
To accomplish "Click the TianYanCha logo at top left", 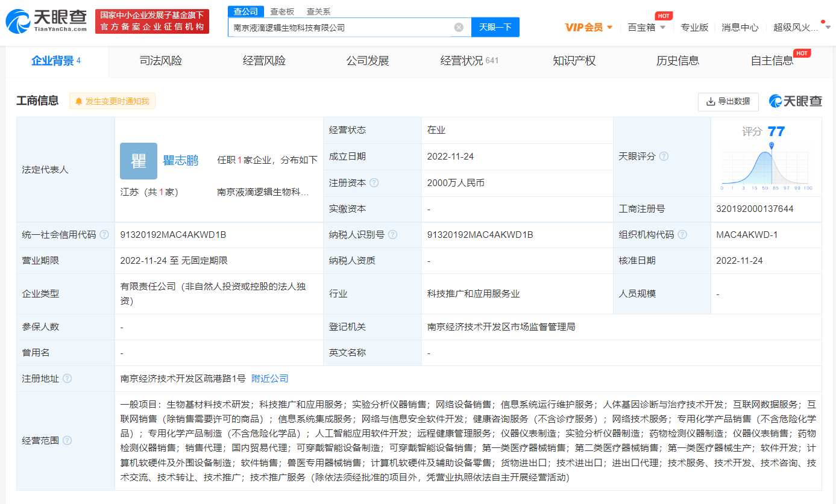I will (46, 21).
